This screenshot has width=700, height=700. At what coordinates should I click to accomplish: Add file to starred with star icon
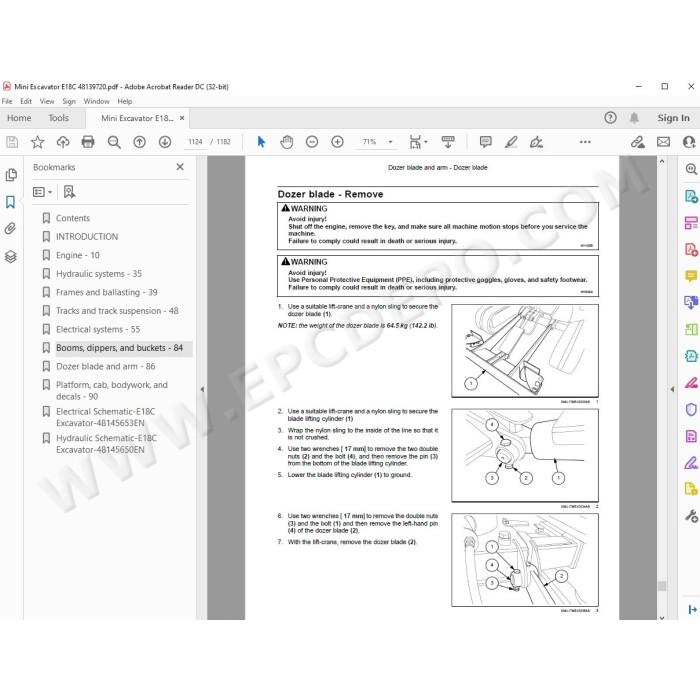coord(38,142)
